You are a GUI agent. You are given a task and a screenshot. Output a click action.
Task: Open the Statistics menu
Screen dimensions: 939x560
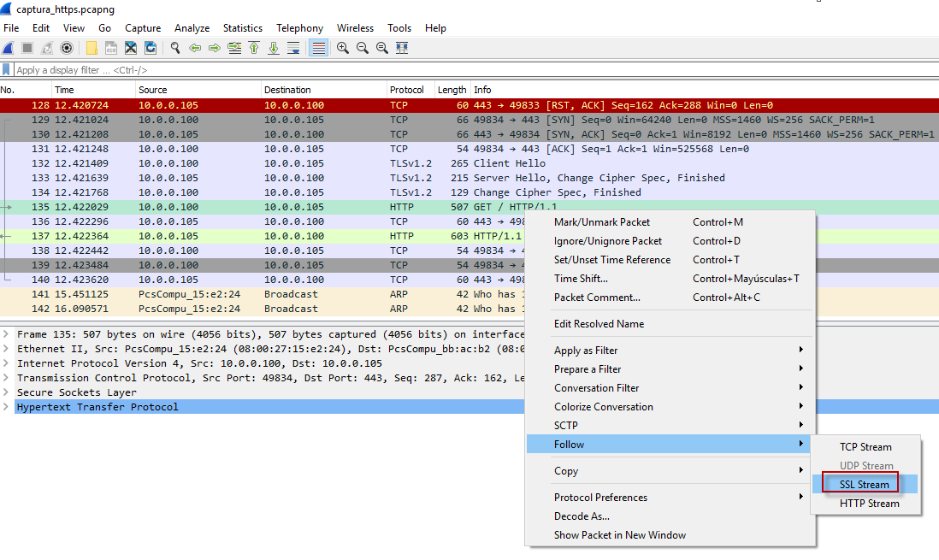click(242, 27)
